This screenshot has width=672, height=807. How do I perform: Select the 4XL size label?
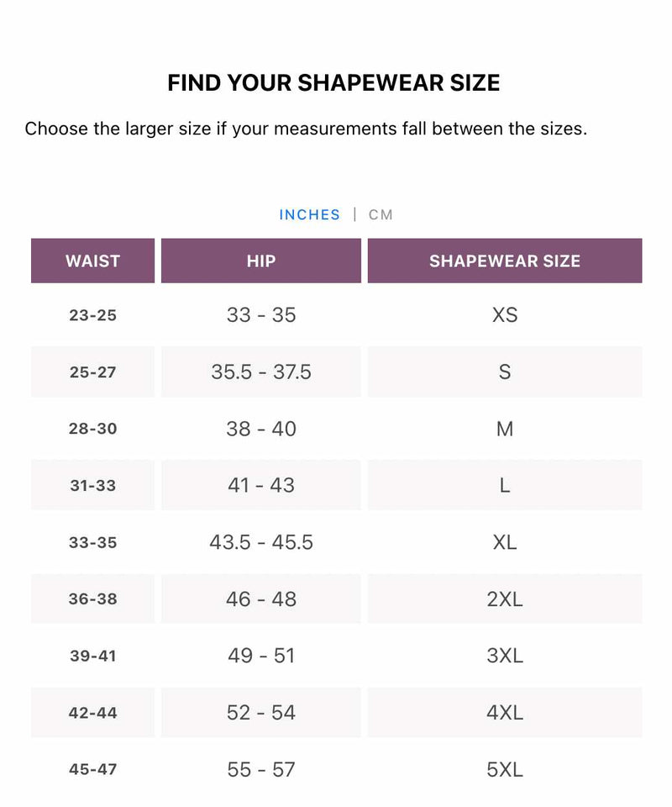tap(505, 712)
